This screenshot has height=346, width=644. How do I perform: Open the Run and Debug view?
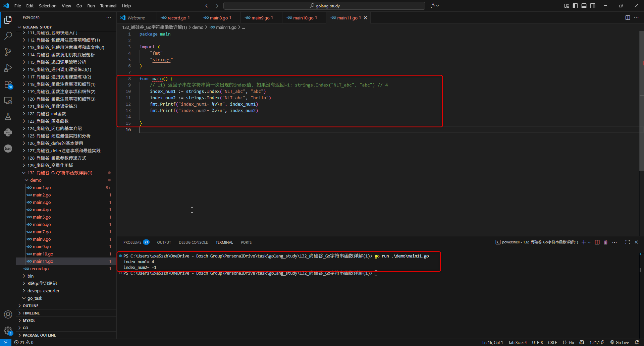pyautogui.click(x=8, y=68)
